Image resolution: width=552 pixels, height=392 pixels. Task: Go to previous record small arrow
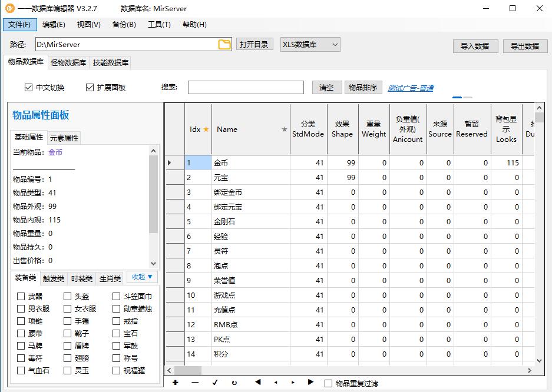276,383
